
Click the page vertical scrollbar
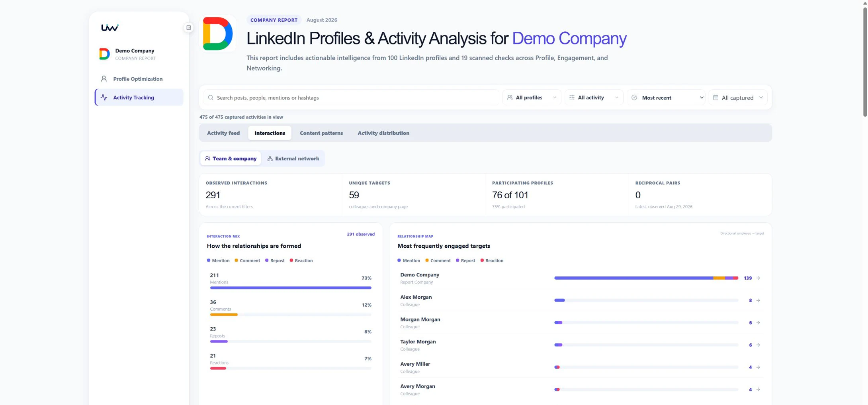865,62
